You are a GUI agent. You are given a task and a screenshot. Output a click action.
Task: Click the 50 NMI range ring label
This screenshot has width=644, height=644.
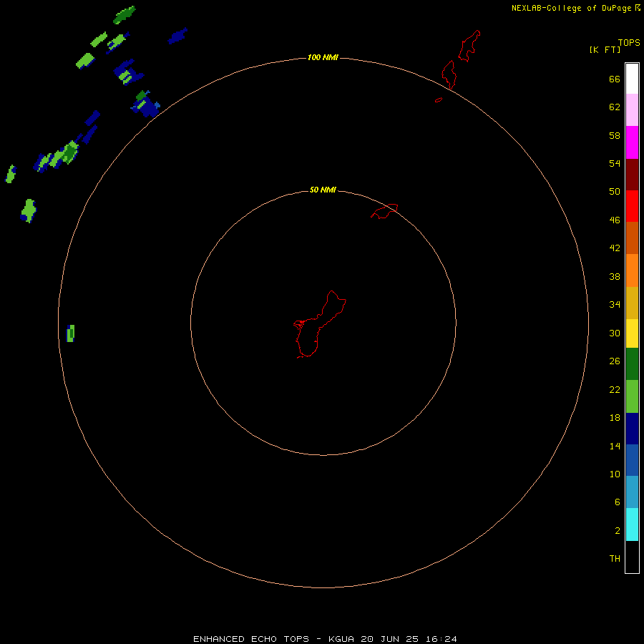coord(323,190)
